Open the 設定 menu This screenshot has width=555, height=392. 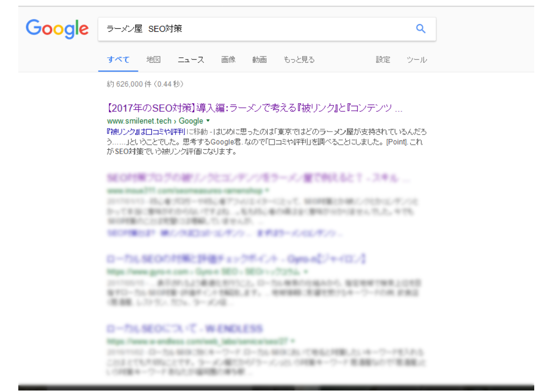(x=383, y=60)
